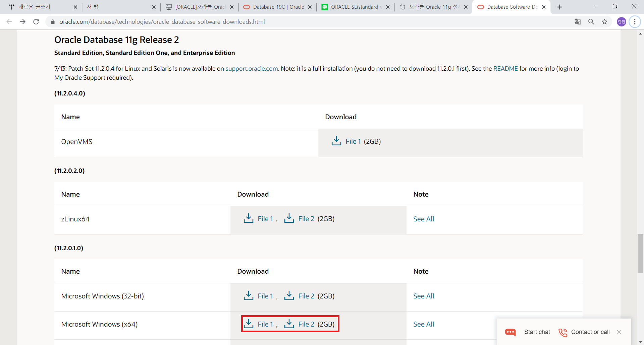Click the Microsoft Windows (x64) row name

click(x=99, y=324)
